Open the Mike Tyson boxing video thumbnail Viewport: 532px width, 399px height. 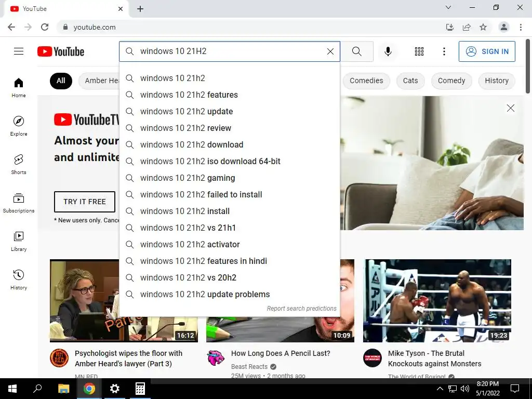[x=437, y=301]
